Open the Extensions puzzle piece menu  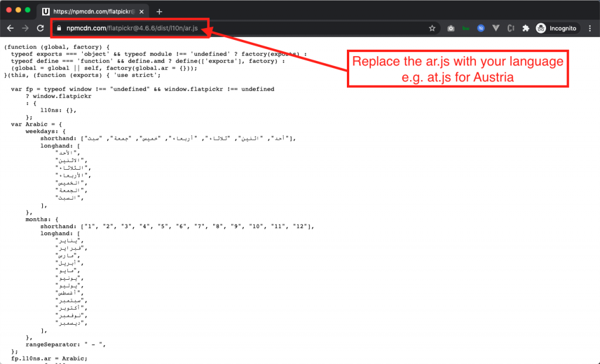coord(526,28)
